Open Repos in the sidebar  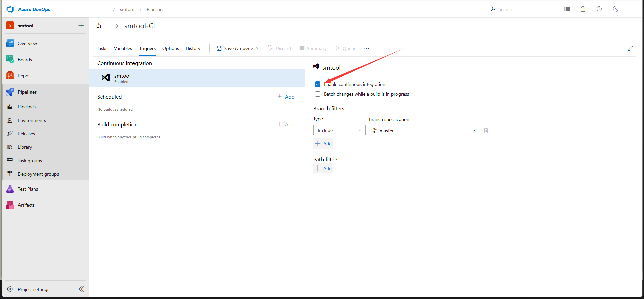pos(24,76)
